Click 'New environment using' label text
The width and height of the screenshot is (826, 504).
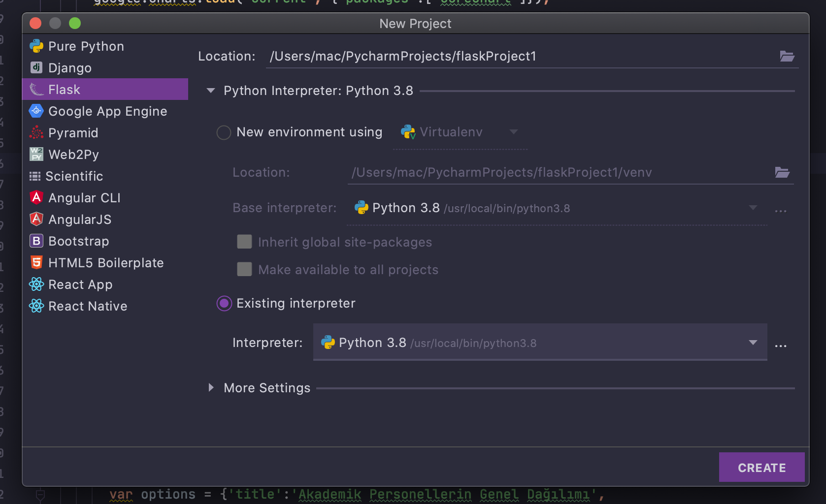[309, 132]
